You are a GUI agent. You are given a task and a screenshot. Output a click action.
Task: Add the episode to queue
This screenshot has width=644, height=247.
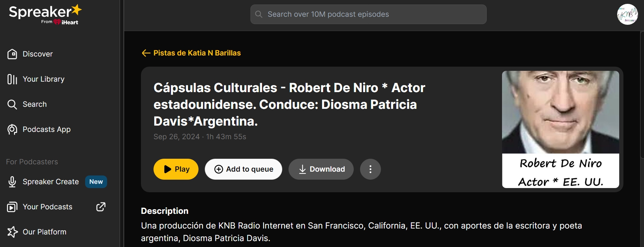point(244,169)
